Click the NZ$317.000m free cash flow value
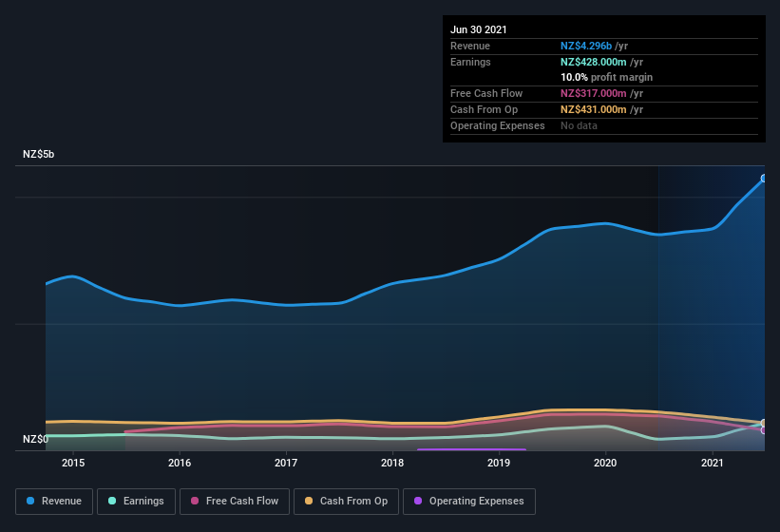Viewport: 780px width, 532px height. click(x=594, y=93)
